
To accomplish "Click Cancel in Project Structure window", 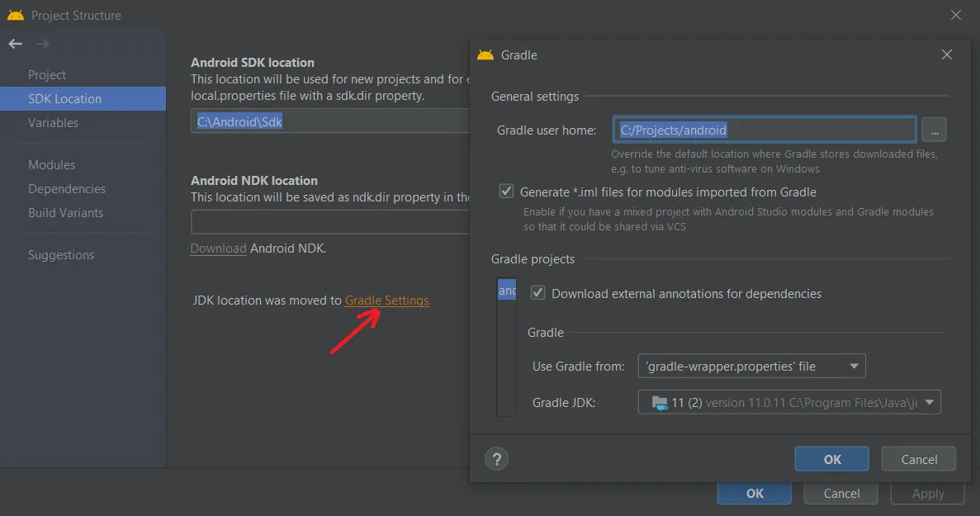I will point(841,494).
